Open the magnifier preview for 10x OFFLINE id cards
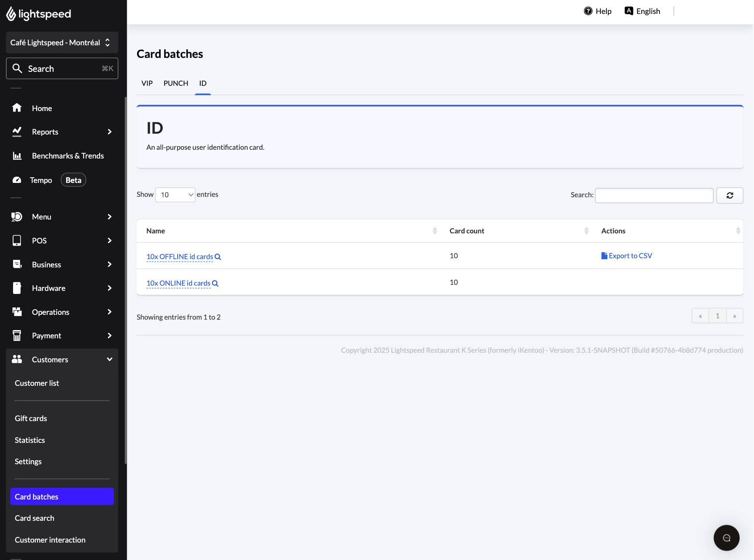Screen dimensions: 754x560 (x=218, y=256)
